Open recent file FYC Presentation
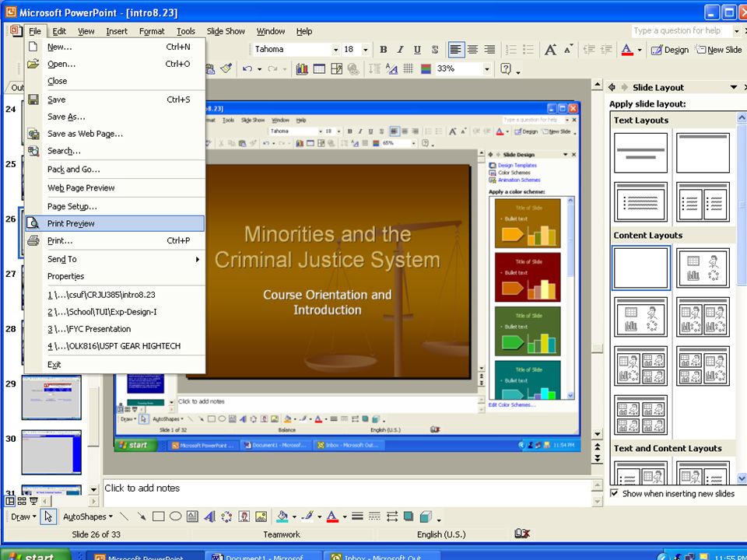 (x=115, y=329)
